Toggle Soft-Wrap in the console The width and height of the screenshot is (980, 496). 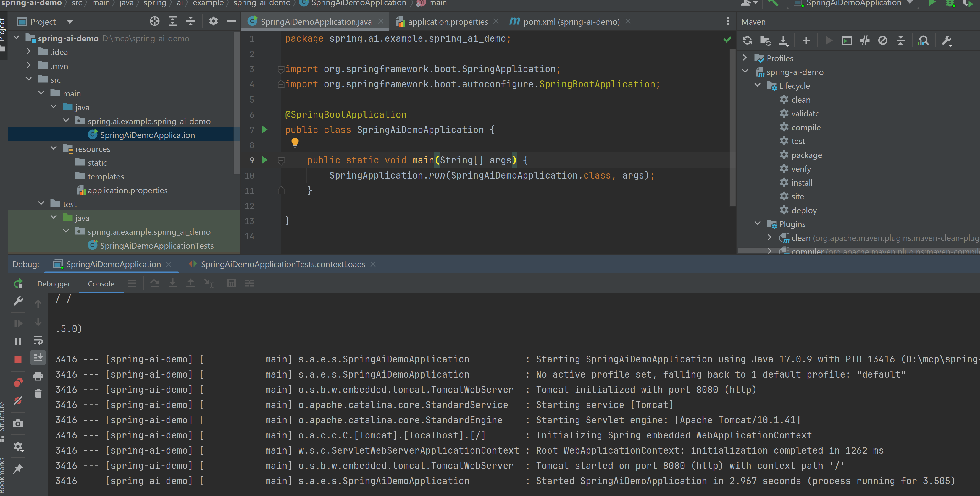pos(38,340)
